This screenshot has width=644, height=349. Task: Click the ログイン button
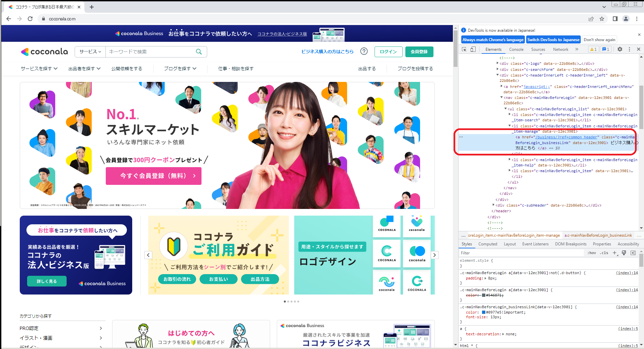388,51
